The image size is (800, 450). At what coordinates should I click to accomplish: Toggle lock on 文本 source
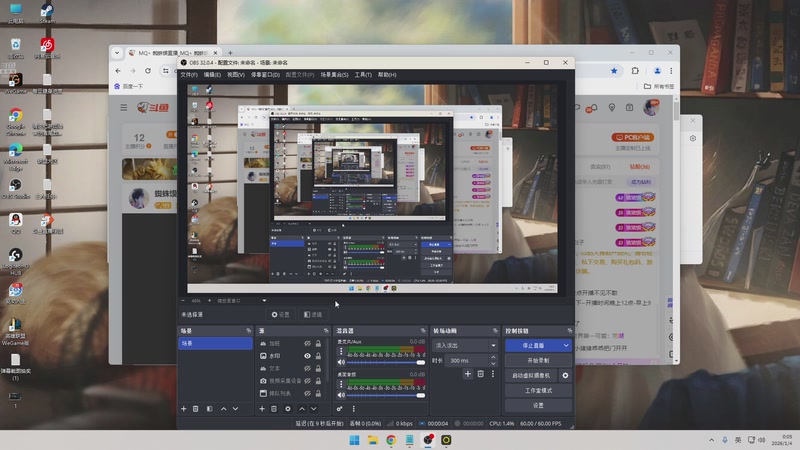[318, 368]
